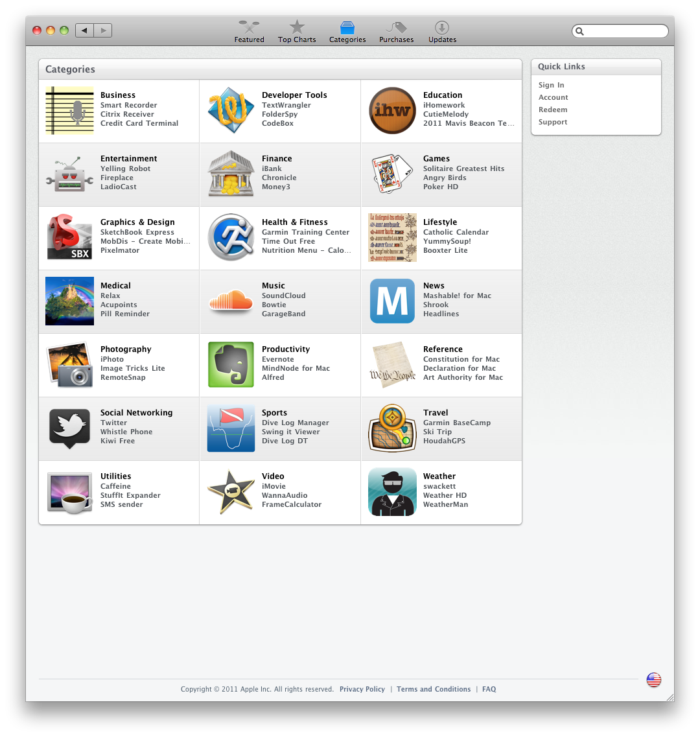This screenshot has height=737, width=700.
Task: Click the Games playing cards icon
Action: point(392,174)
